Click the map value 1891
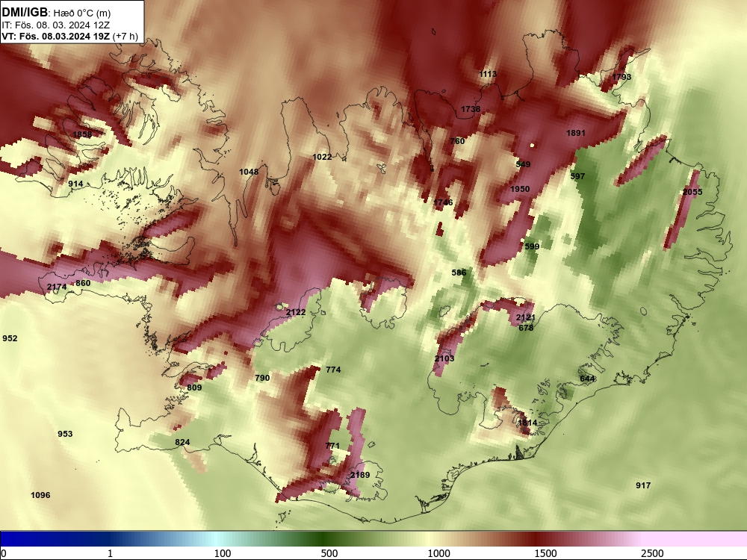 pyautogui.click(x=575, y=133)
